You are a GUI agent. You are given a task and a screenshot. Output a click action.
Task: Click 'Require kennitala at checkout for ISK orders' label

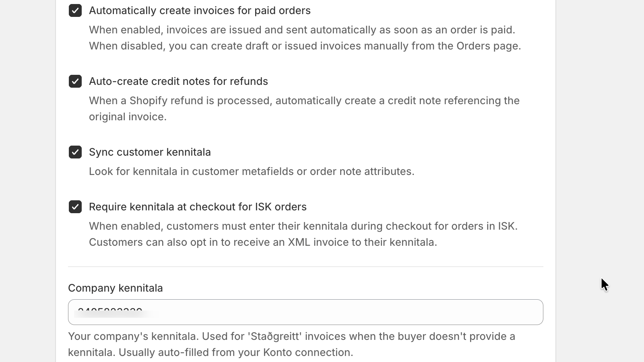(x=198, y=207)
